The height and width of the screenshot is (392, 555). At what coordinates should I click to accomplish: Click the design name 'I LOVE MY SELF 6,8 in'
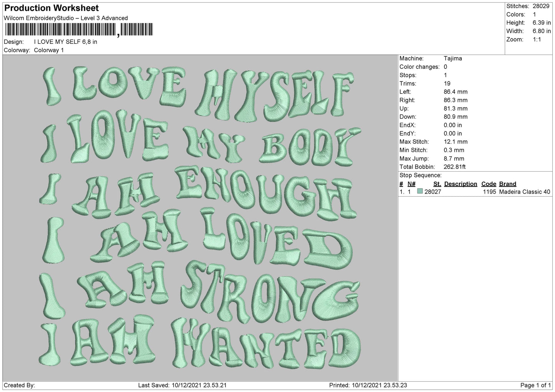click(x=66, y=42)
